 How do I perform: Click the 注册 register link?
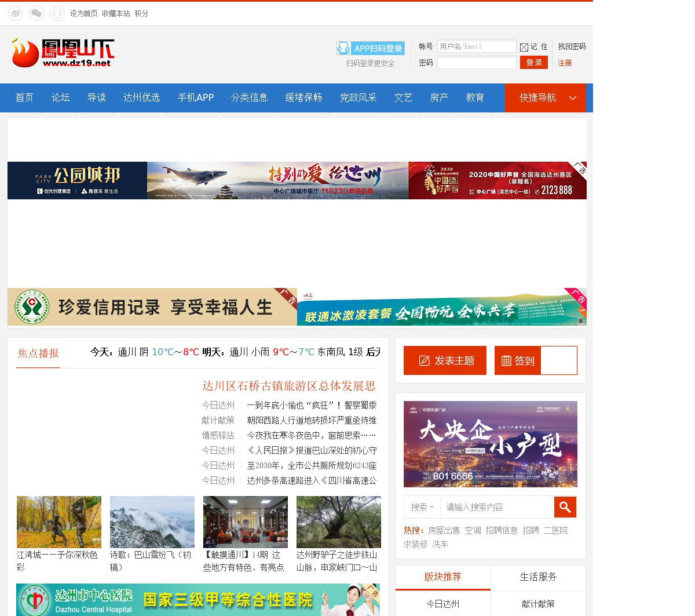(565, 63)
